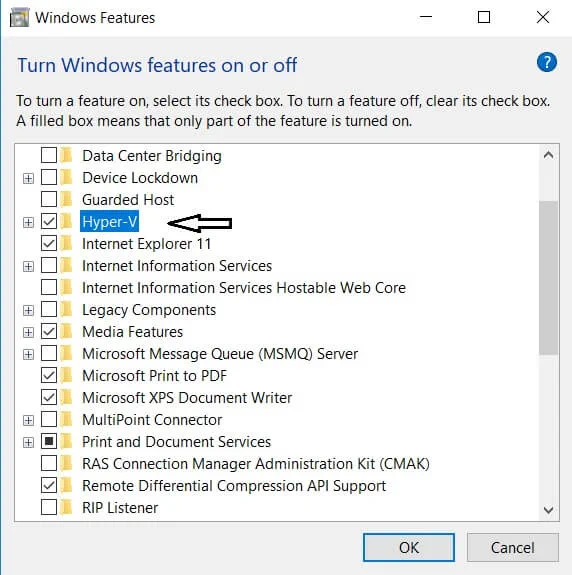This screenshot has width=572, height=575.
Task: Click the Hyper-V folder icon
Action: [x=66, y=221]
